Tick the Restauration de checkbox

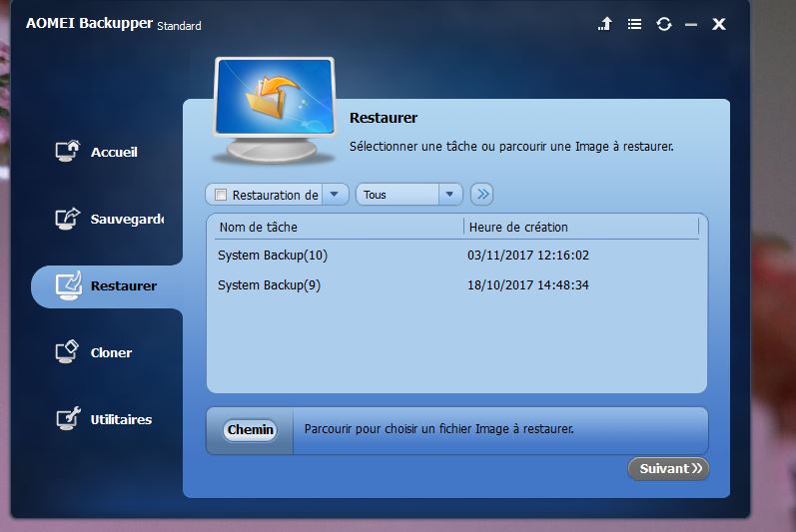[221, 195]
